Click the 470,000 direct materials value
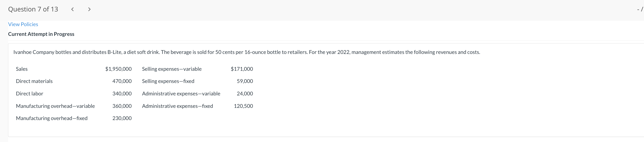The image size is (644, 142). [x=122, y=81]
